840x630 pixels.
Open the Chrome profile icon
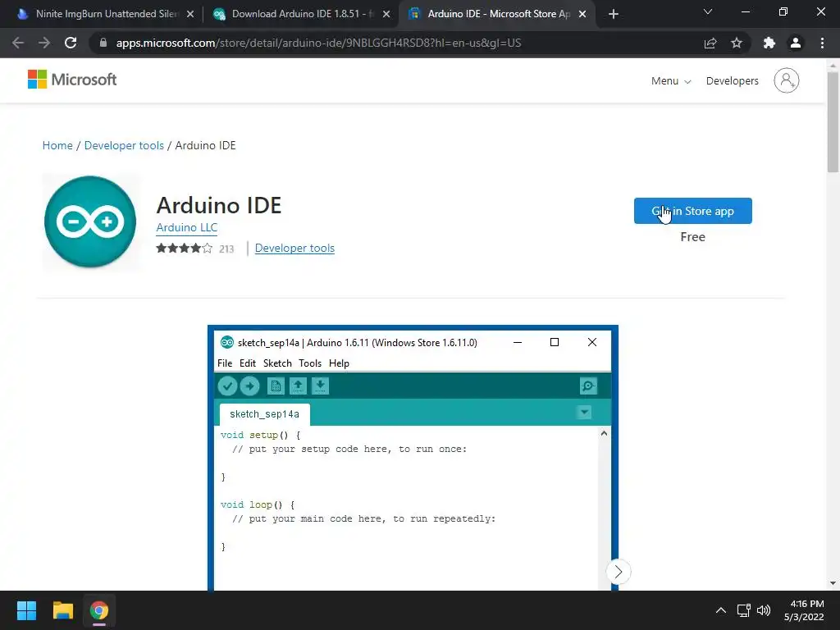coord(796,43)
